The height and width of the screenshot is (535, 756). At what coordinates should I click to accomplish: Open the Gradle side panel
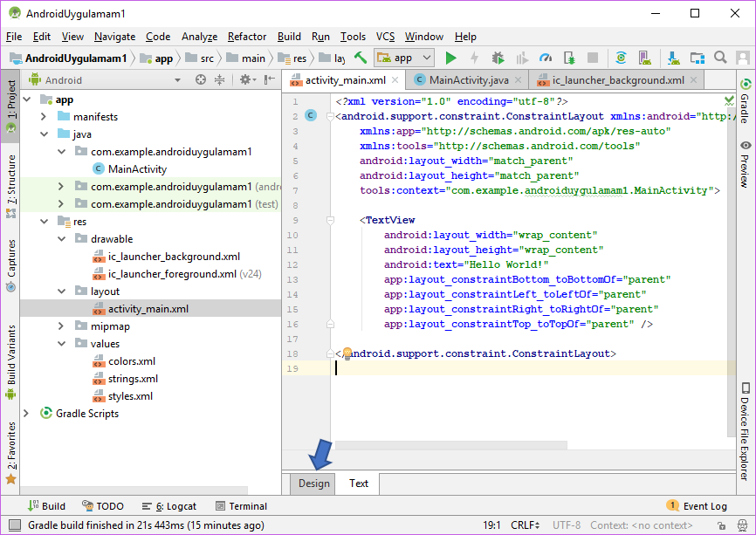click(745, 100)
